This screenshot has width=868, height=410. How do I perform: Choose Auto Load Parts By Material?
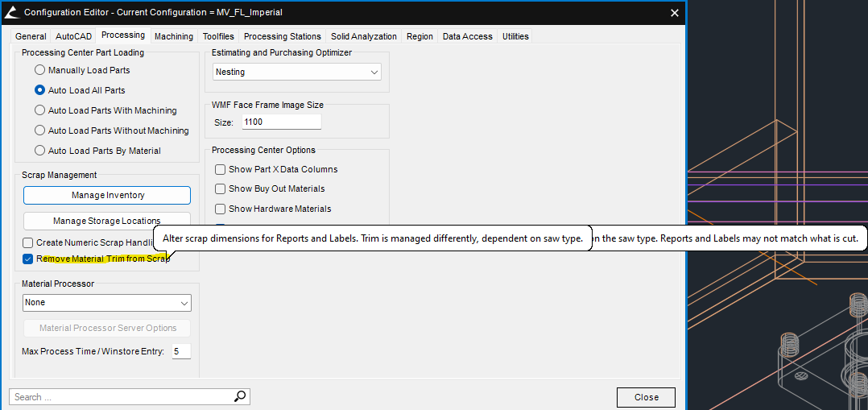click(39, 151)
